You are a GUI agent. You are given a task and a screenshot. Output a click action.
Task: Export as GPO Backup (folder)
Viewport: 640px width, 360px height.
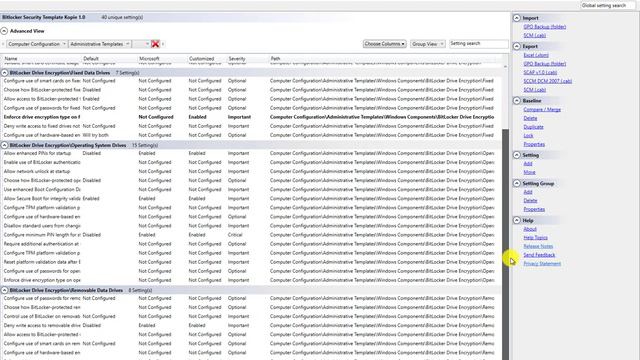pyautogui.click(x=544, y=64)
